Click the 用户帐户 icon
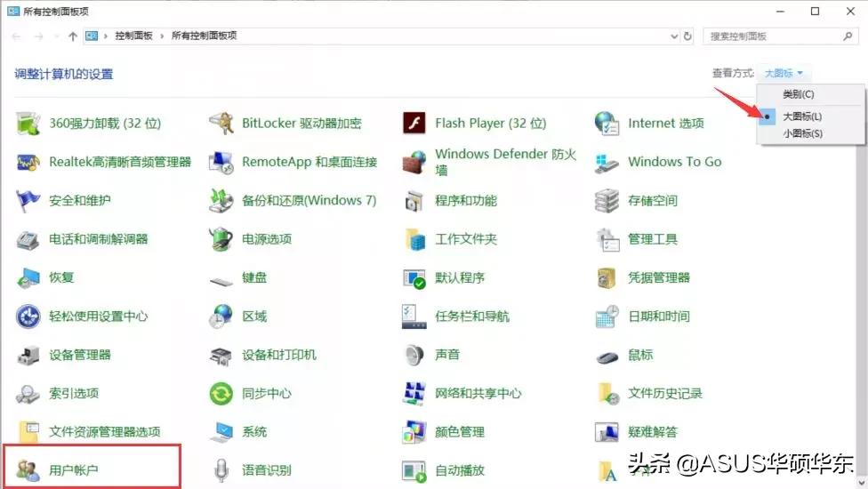868x489 pixels. (x=28, y=469)
